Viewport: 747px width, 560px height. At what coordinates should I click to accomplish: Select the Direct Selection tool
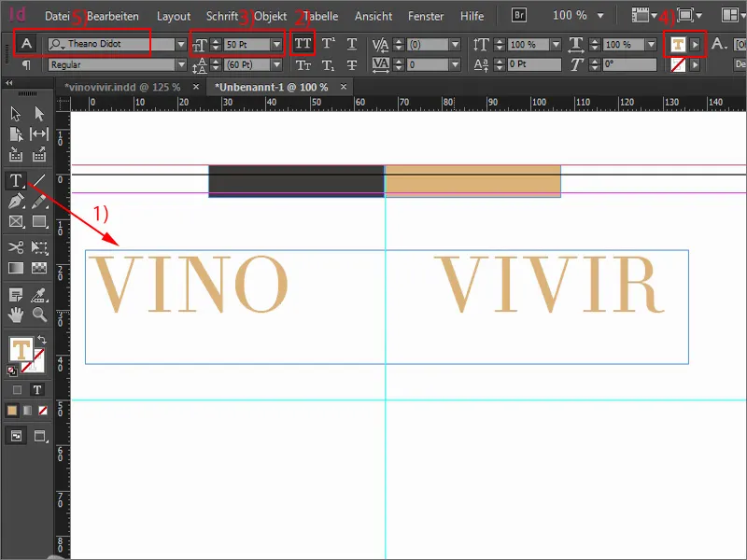coord(39,114)
